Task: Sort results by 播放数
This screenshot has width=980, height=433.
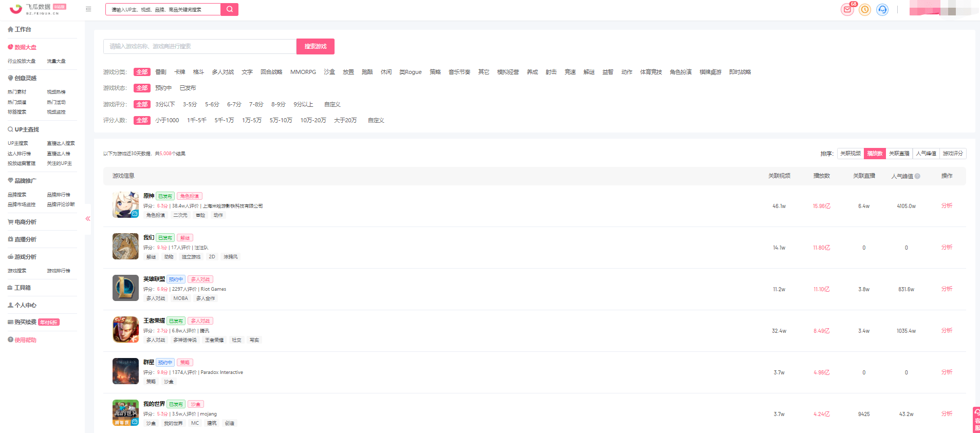Action: point(875,154)
